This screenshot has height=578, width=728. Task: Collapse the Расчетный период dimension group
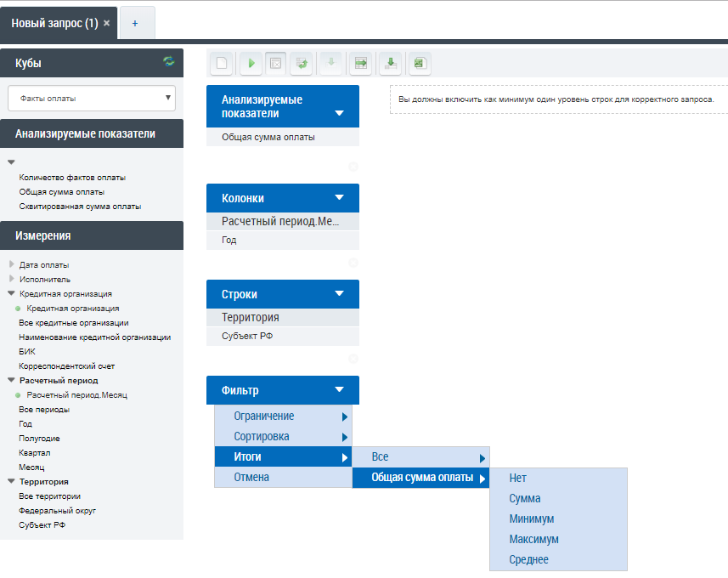tap(11, 380)
